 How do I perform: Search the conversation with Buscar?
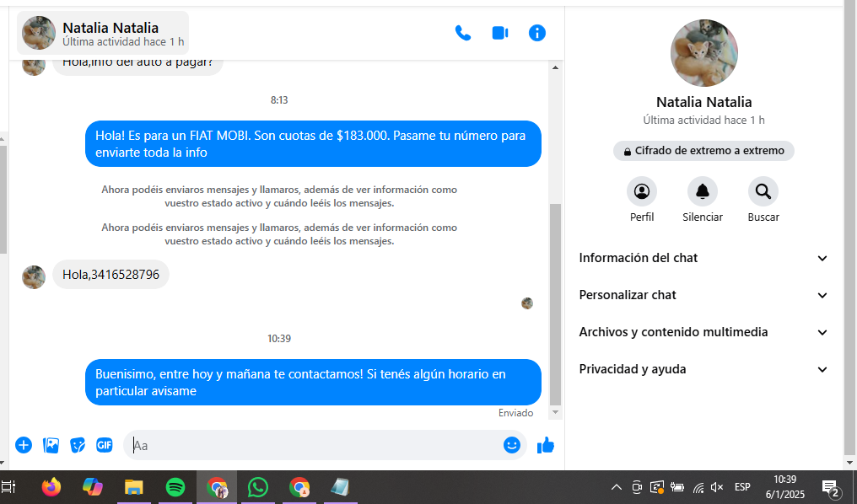(763, 191)
